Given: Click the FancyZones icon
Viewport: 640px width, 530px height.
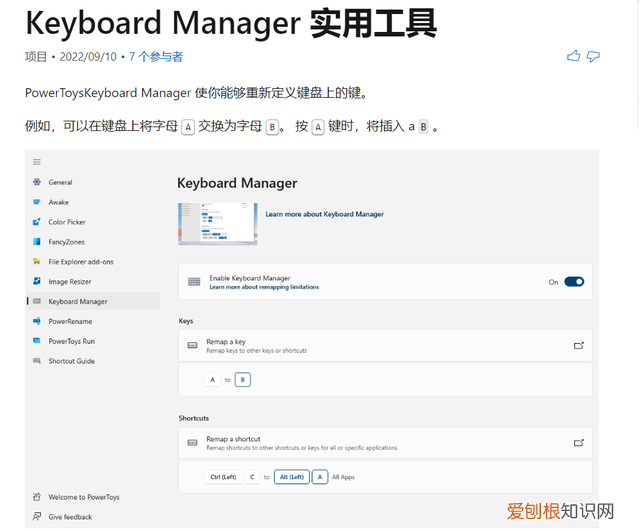Looking at the screenshot, I should [x=37, y=241].
